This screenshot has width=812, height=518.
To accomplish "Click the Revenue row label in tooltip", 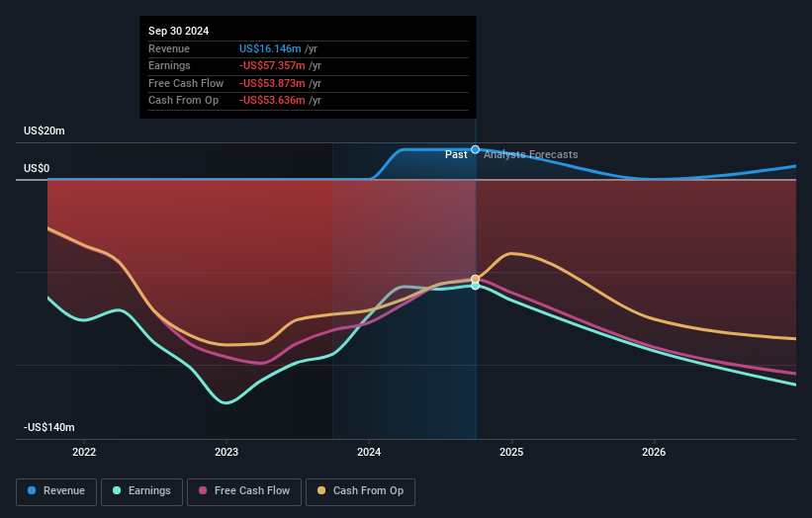I will tap(169, 48).
